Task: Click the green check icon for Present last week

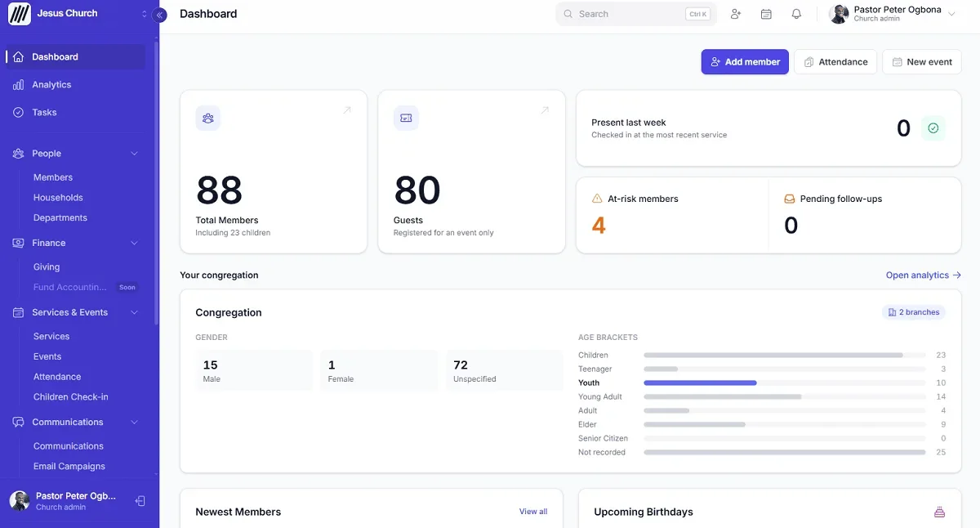Action: (x=933, y=128)
